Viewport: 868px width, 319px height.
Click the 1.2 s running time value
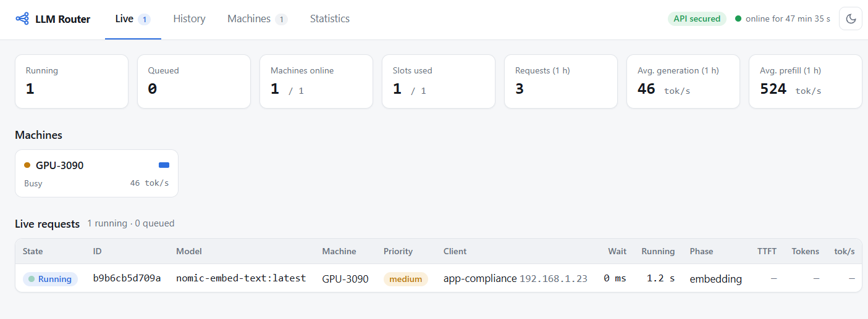pos(661,278)
